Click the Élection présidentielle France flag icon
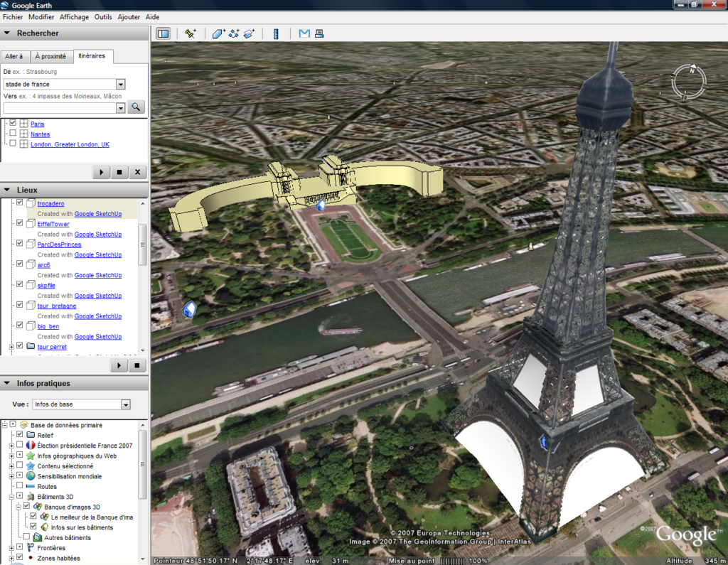Screen dimensions: 728x565 point(31,445)
